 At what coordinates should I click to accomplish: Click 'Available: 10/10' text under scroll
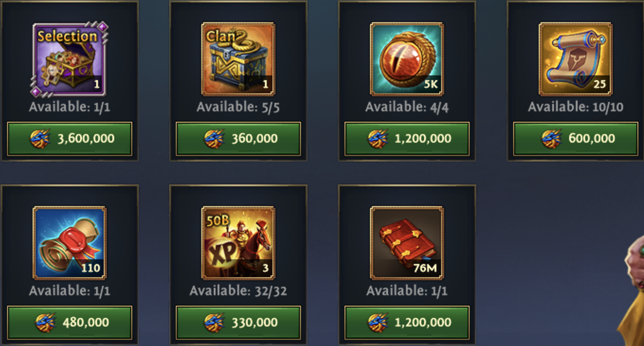(x=576, y=107)
